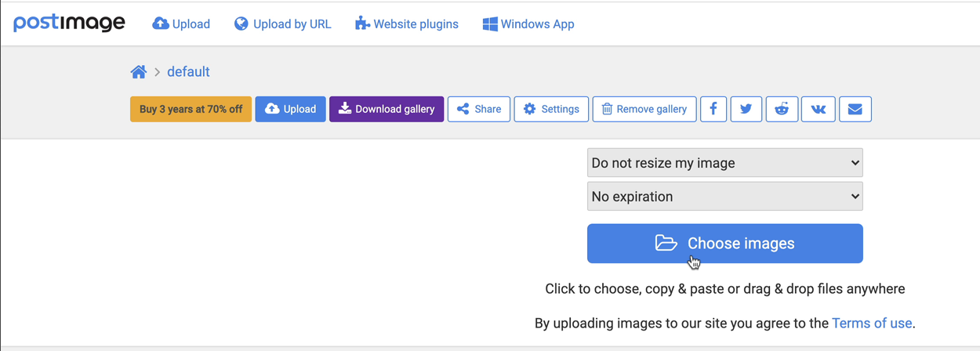The image size is (980, 351).
Task: Open the image resize dropdown
Action: [724, 163]
